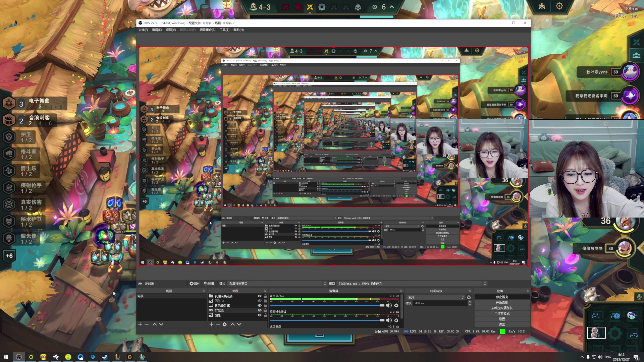The height and width of the screenshot is (362, 644).
Task: Show the hidden 图像 3 source
Action: click(x=259, y=301)
